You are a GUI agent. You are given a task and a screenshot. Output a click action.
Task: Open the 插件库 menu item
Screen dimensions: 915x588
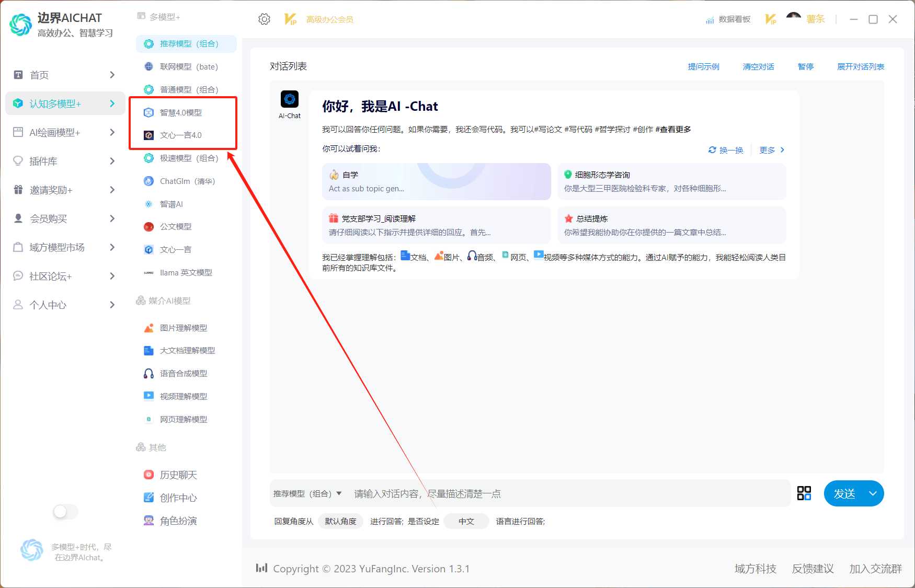click(43, 161)
